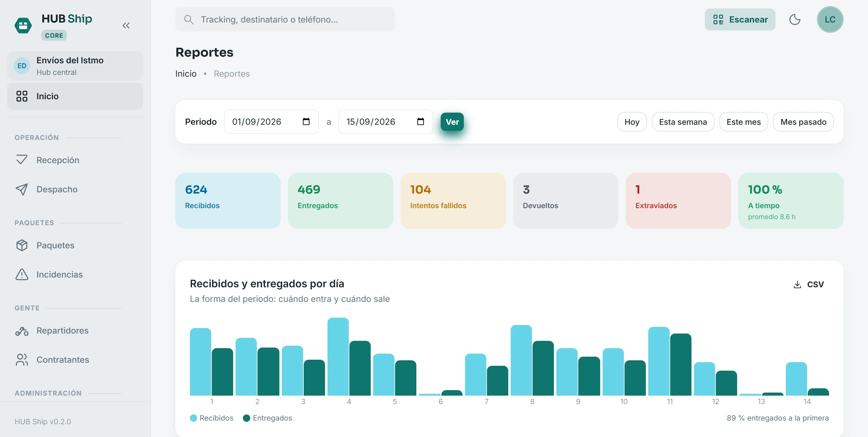Select the Mes pasado period filter
The width and height of the screenshot is (868, 437).
click(803, 122)
